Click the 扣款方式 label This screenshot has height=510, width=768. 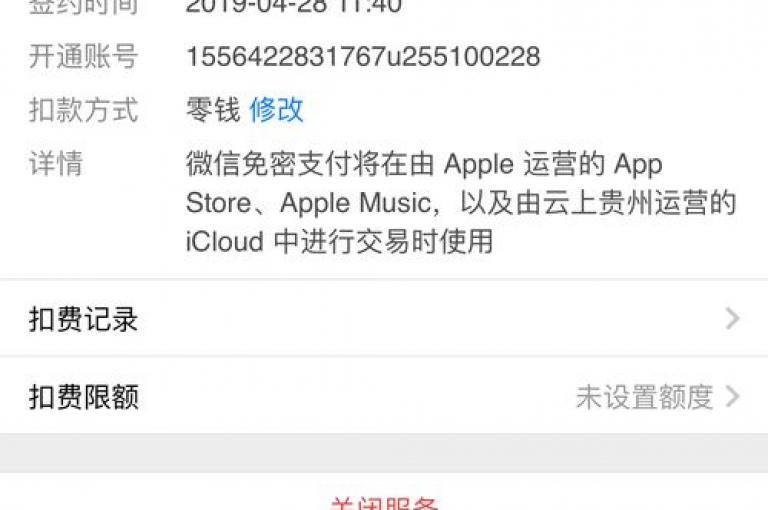[83, 110]
